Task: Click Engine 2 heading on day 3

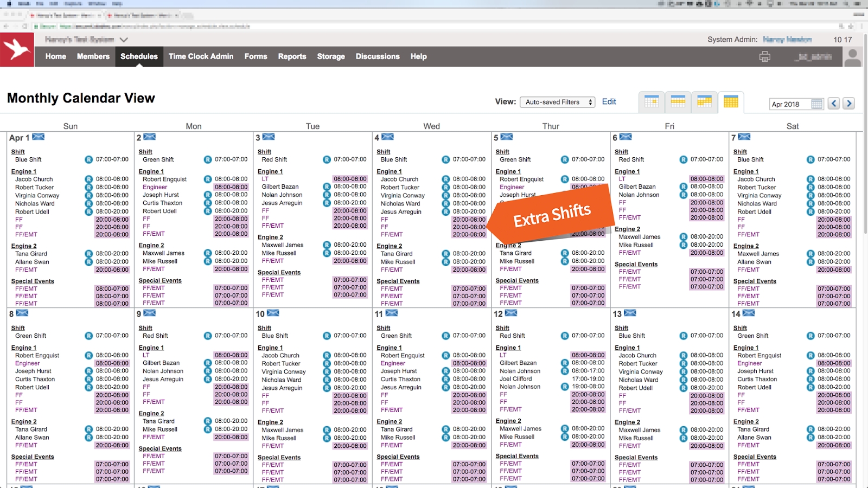Action: [270, 237]
